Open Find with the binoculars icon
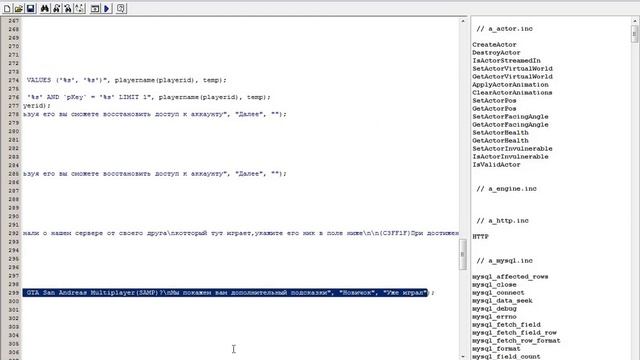This screenshot has width=640, height=360. pos(44,8)
